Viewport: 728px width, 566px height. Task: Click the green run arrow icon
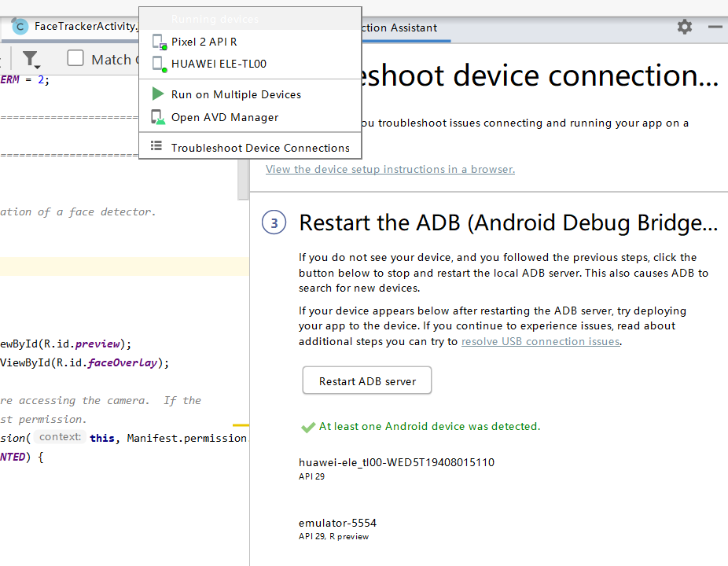point(158,94)
